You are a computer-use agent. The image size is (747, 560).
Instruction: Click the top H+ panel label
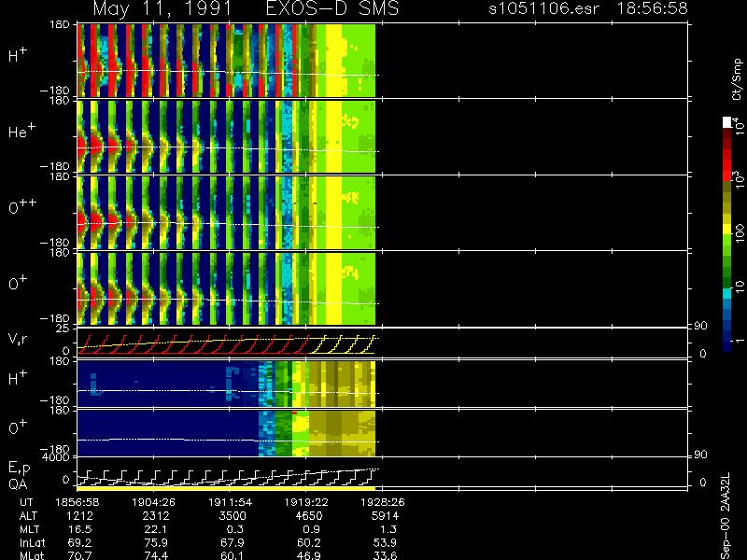pos(18,55)
